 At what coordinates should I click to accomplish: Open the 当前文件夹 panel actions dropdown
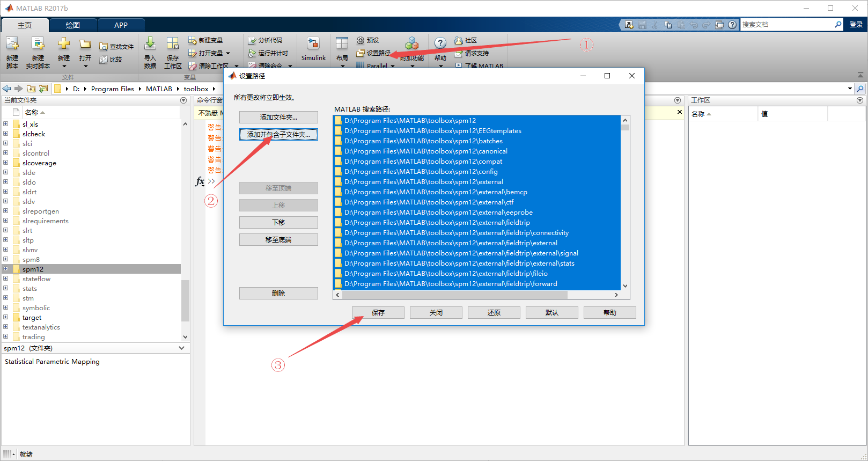coord(183,100)
